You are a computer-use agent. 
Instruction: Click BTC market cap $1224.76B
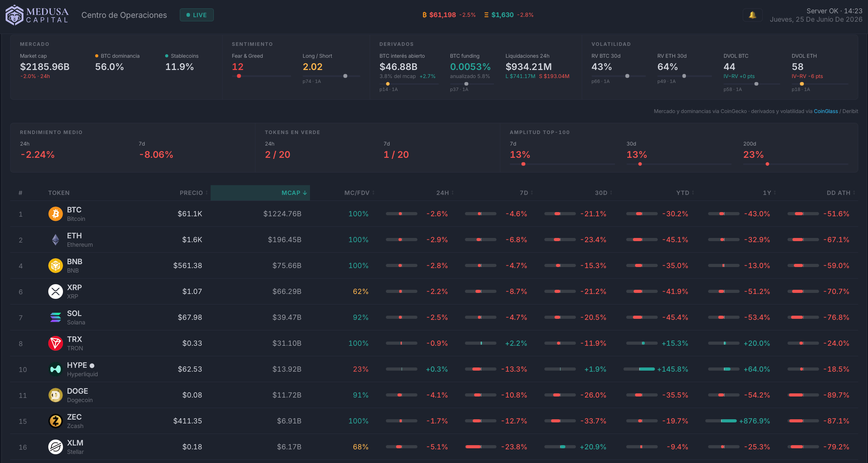click(282, 214)
